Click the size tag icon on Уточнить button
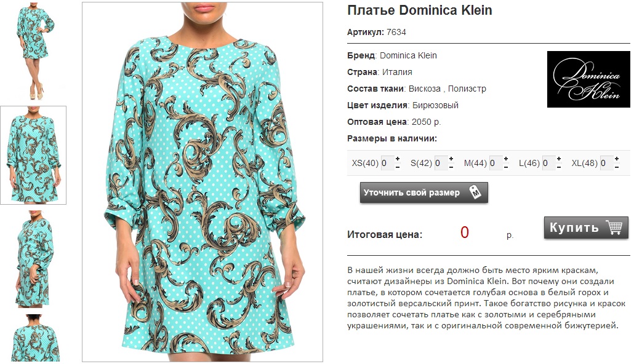Screen dimensions: 634x364 476,192
